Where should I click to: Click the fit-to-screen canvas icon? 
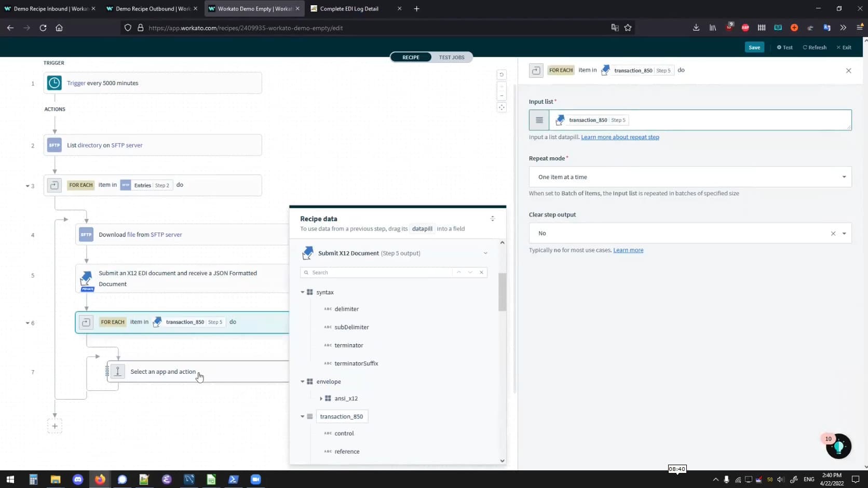point(501,107)
